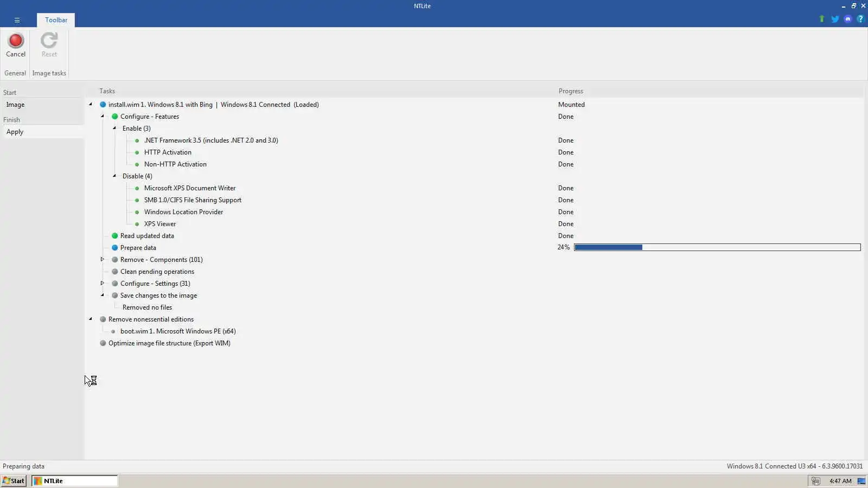Image resolution: width=868 pixels, height=488 pixels.
Task: Open the Apply page in sidebar
Action: tap(43, 132)
